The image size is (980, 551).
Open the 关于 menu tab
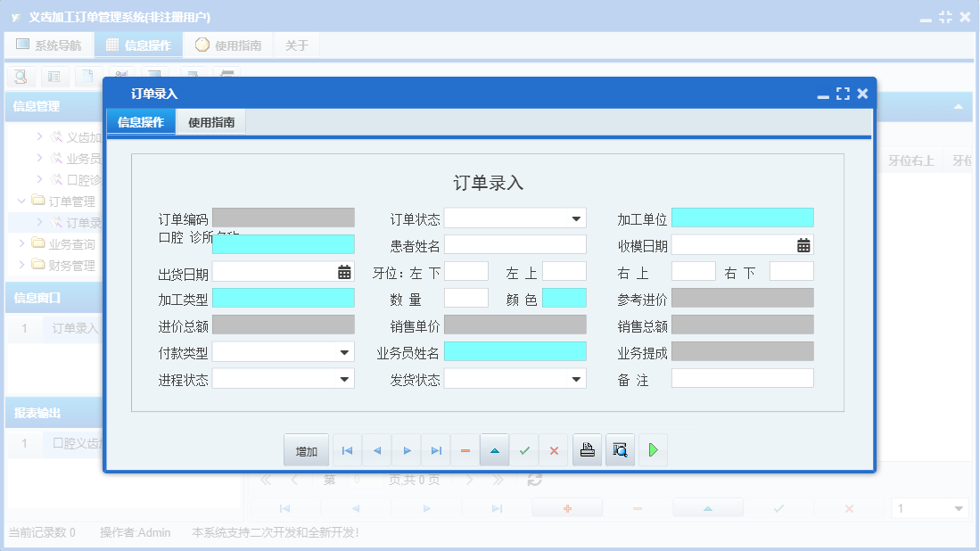coord(297,44)
